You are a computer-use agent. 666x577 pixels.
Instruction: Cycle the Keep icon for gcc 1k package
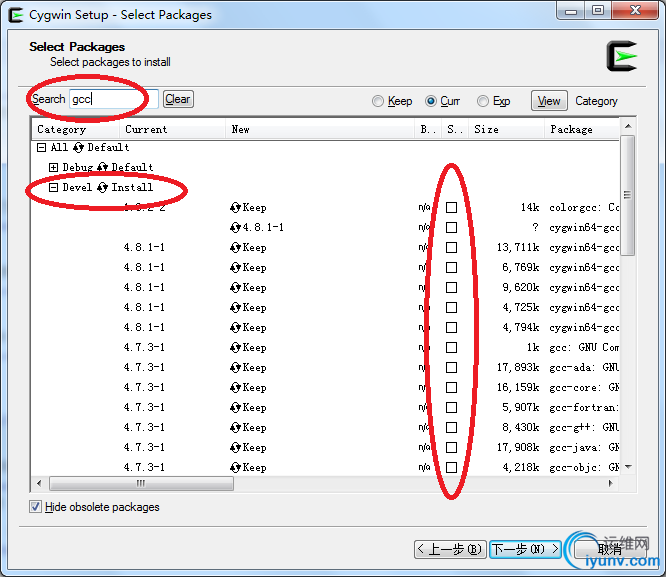235,348
